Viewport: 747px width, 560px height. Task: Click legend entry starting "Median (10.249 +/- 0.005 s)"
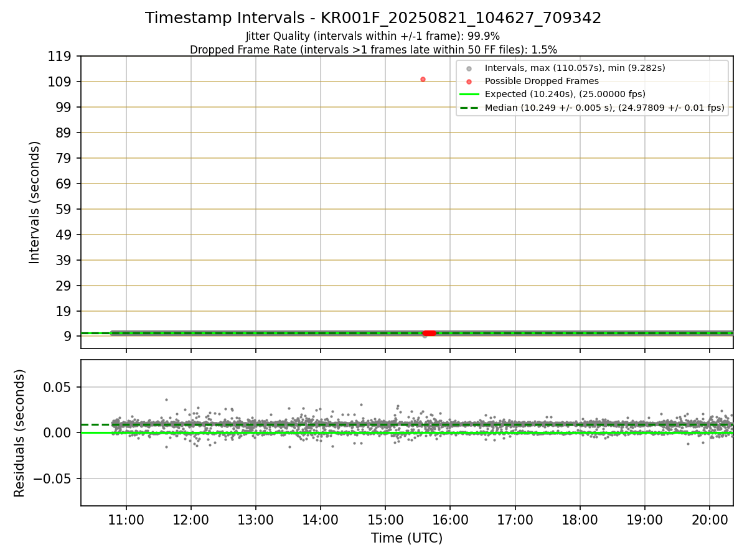(x=604, y=108)
